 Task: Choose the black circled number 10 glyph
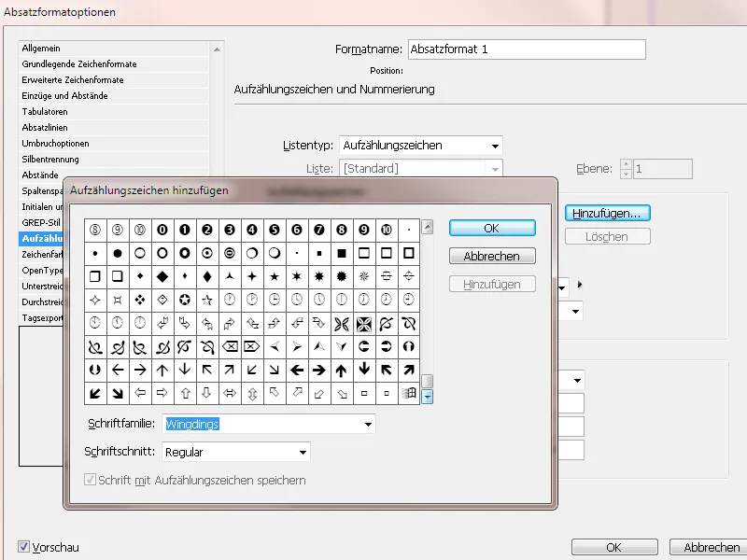[x=387, y=230]
